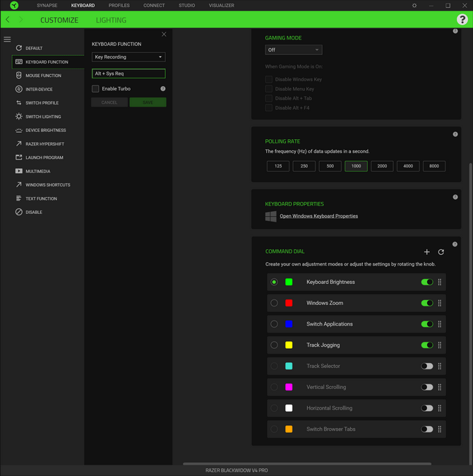Click the blue Switch Applications color swatch
473x476 pixels.
pos(289,324)
